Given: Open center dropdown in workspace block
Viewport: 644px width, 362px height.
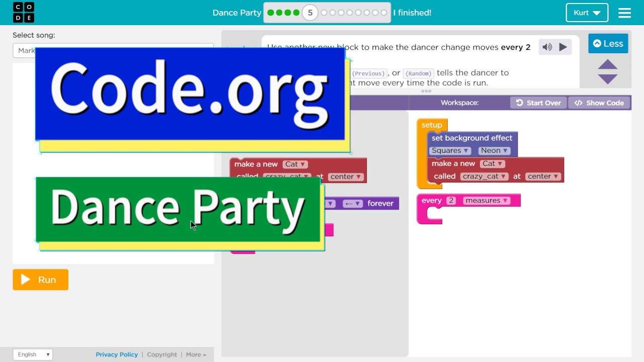Looking at the screenshot, I should (x=543, y=176).
